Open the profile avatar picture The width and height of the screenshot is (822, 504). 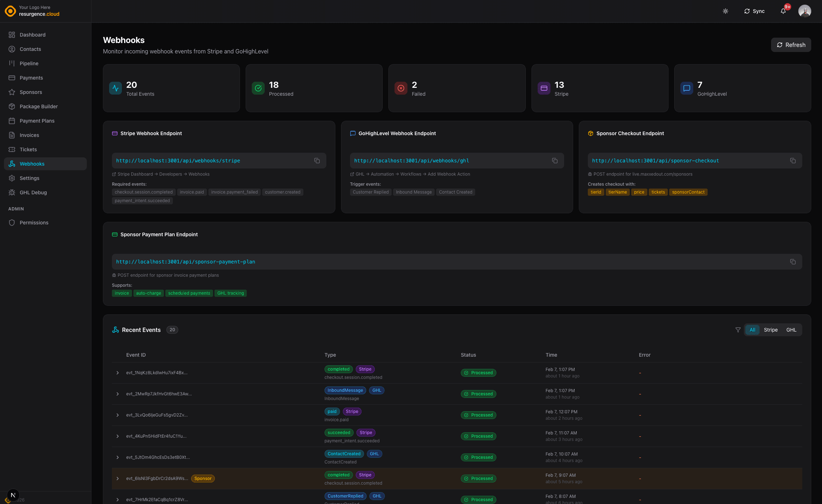tap(805, 11)
